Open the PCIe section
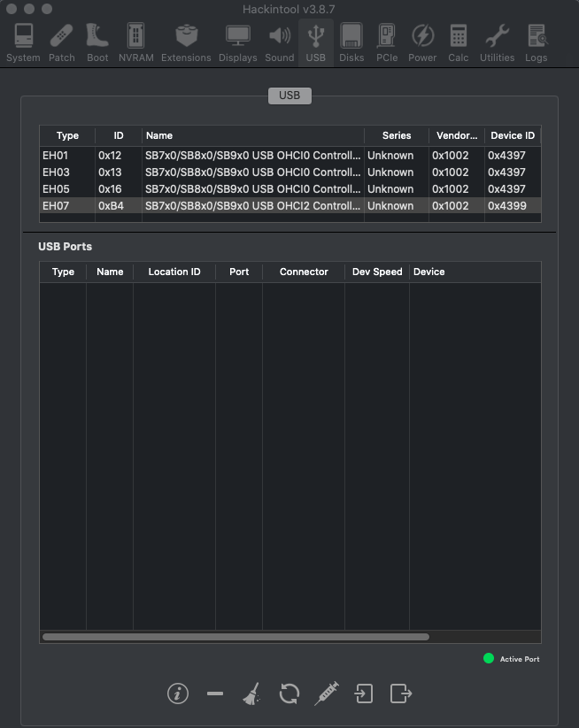This screenshot has height=728, width=579. 387,42
